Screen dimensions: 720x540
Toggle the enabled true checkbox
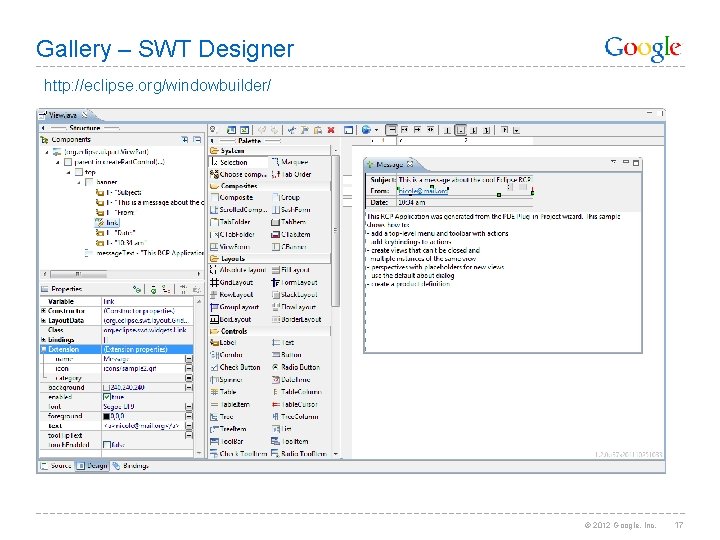click(x=107, y=397)
